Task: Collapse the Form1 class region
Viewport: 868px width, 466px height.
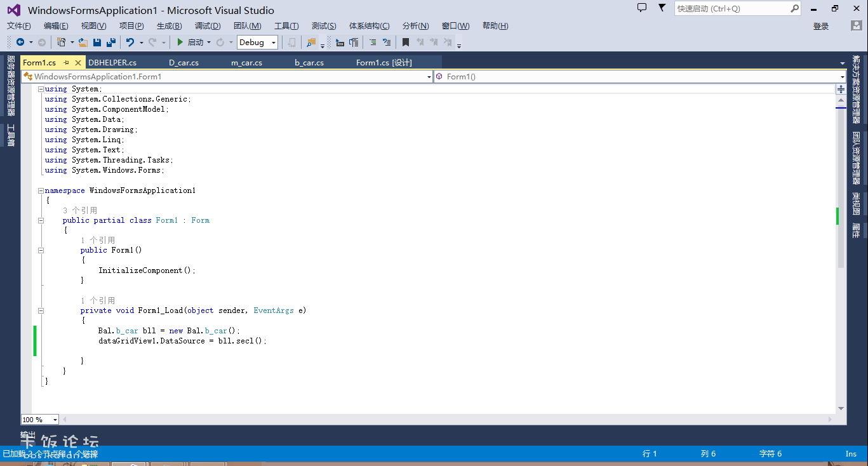Action: (41, 220)
